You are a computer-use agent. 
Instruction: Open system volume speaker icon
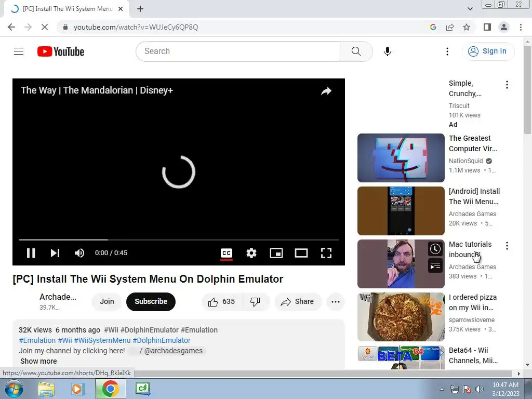coord(479,390)
